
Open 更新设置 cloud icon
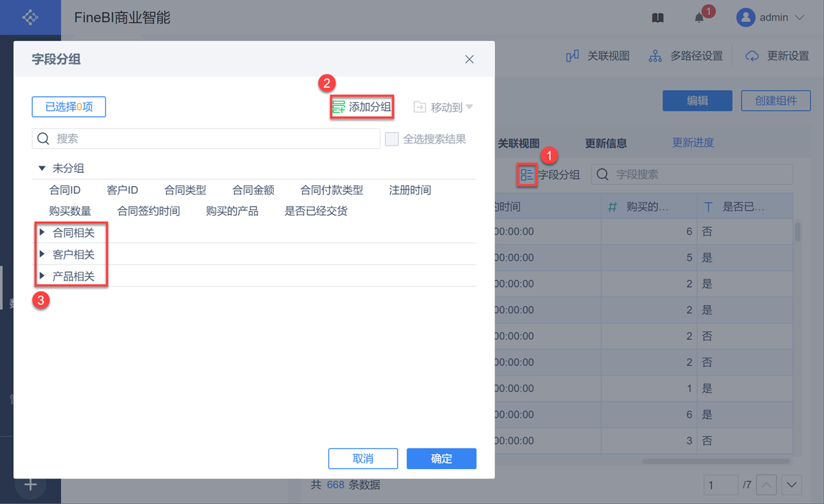click(752, 56)
